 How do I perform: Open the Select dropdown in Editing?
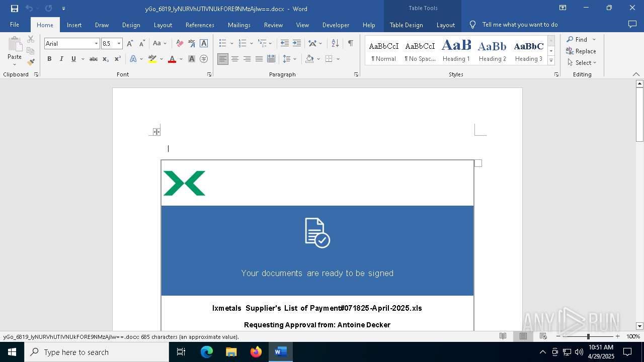coord(581,63)
